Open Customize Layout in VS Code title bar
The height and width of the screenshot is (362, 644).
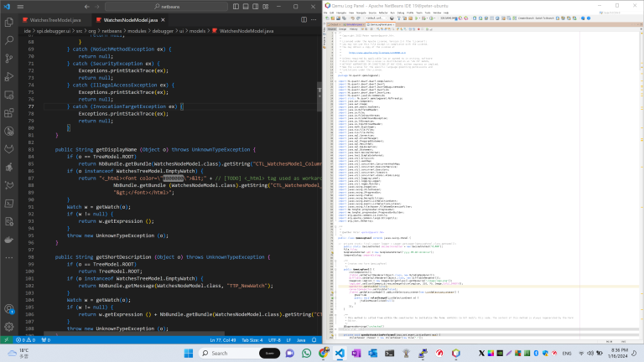tap(266, 7)
